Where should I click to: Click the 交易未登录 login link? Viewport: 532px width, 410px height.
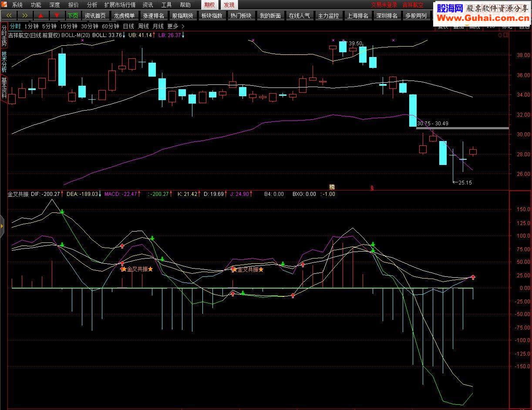(x=384, y=5)
